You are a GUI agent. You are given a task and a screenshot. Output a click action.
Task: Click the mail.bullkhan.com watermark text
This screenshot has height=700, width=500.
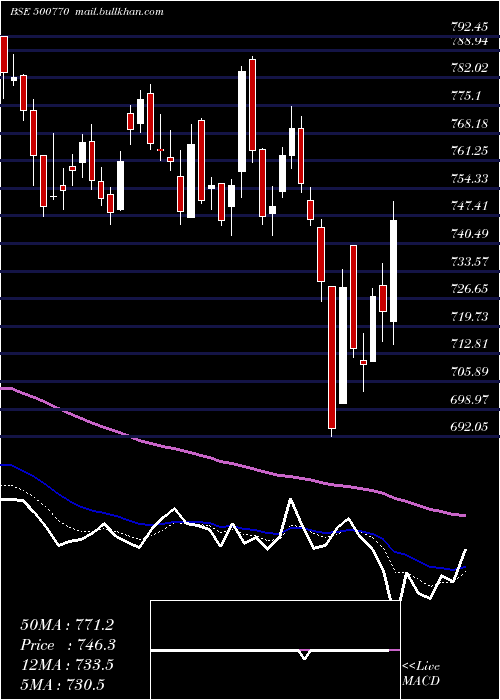point(118,12)
